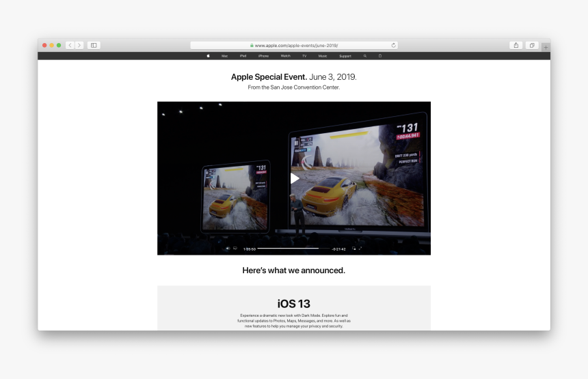Open the shopping bag icon

[380, 56]
